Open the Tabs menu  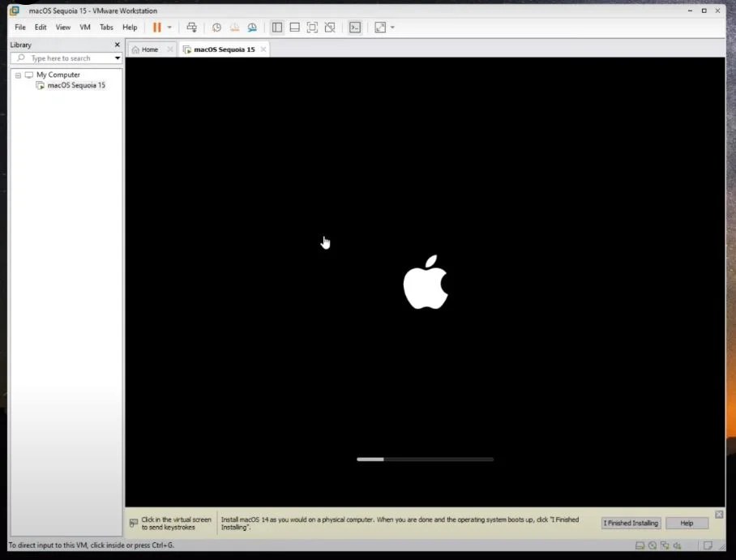106,28
